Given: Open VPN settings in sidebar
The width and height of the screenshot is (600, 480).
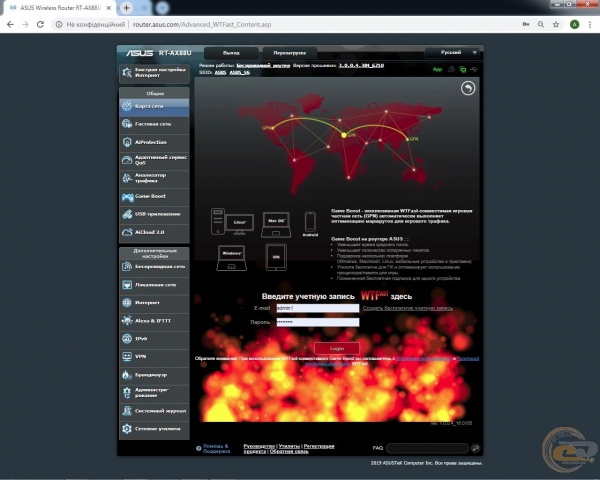Looking at the screenshot, I should coord(154,357).
